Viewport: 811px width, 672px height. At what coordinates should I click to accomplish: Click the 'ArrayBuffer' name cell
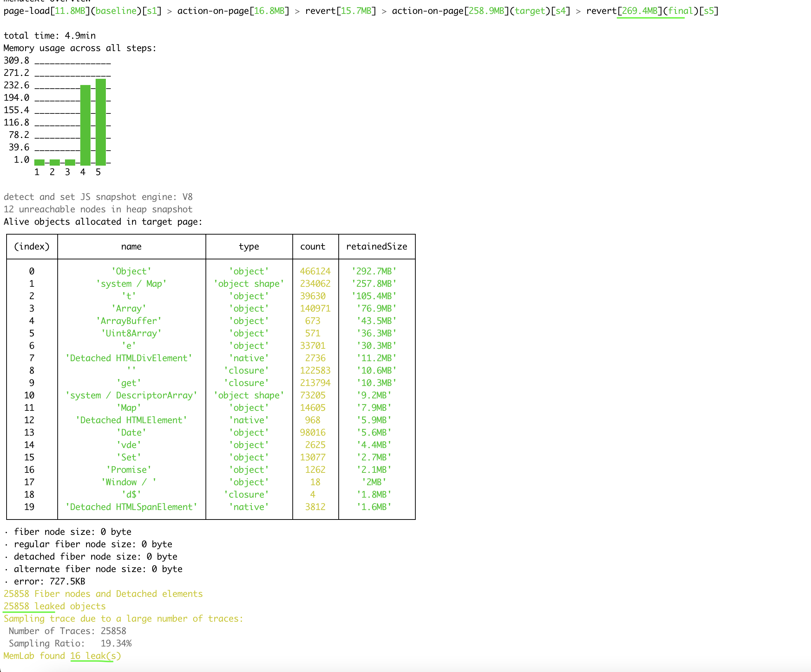pos(129,321)
